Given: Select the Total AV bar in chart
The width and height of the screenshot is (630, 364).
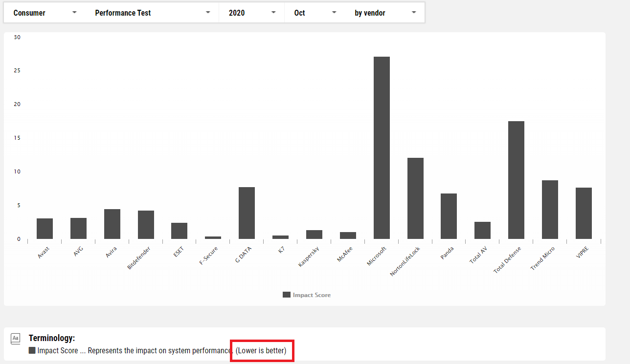Looking at the screenshot, I should tap(482, 230).
